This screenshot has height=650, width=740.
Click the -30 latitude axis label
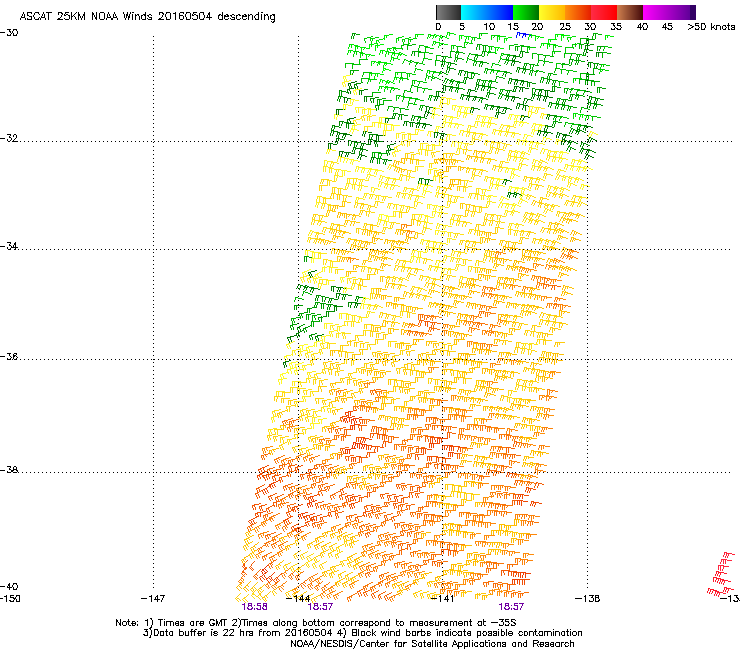[9, 33]
